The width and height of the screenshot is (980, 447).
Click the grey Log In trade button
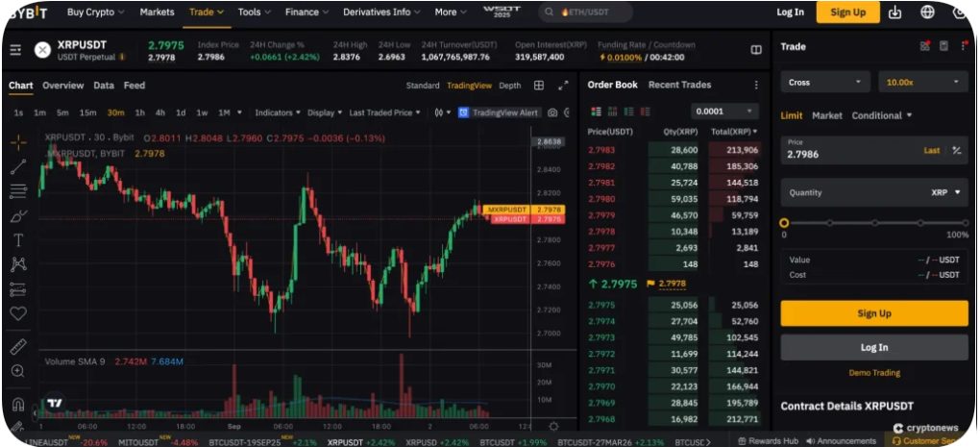[x=873, y=348]
